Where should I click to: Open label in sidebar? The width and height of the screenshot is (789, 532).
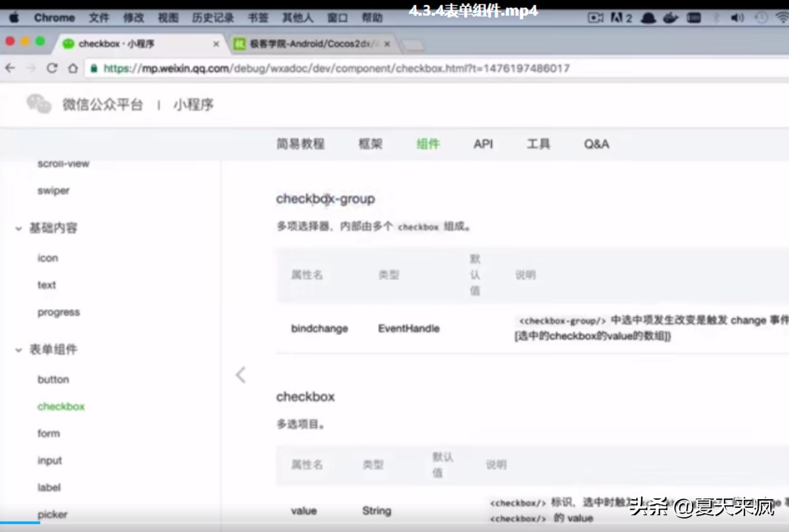point(49,487)
